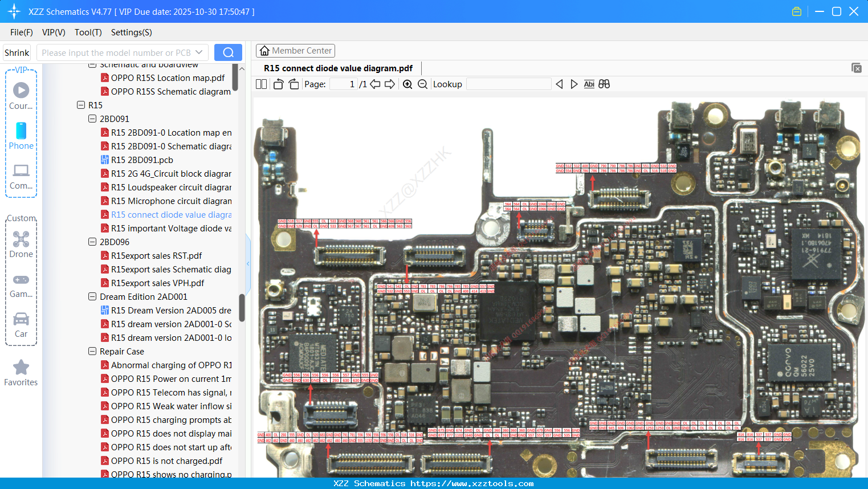Viewport: 868px width, 489px height.
Task: Click the Lookup text field
Action: point(508,84)
